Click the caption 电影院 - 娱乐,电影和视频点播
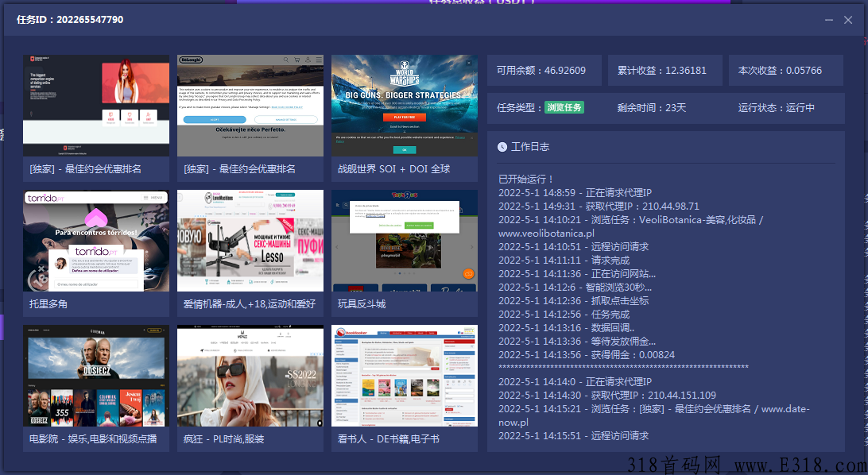Image resolution: width=868 pixels, height=475 pixels. point(93,439)
